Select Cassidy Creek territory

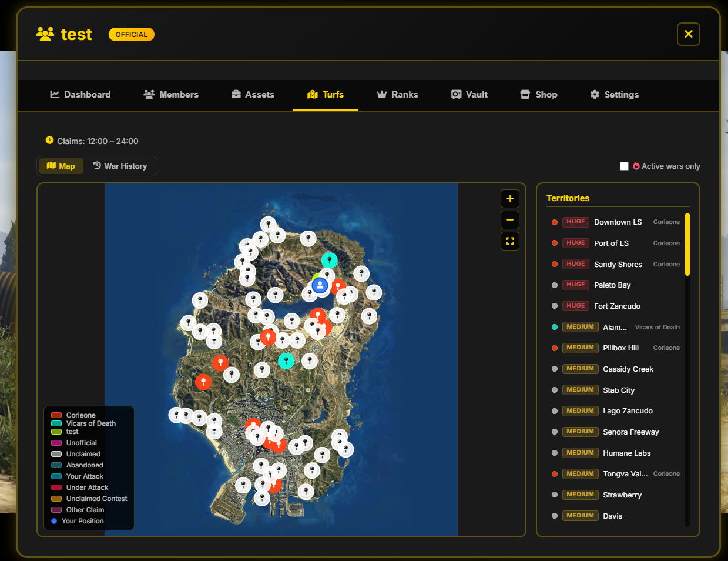616,369
